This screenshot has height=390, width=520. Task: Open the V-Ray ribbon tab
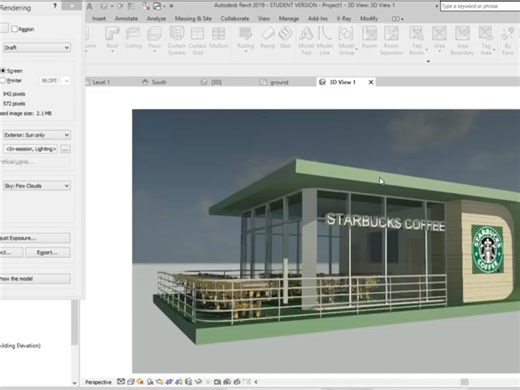(344, 19)
